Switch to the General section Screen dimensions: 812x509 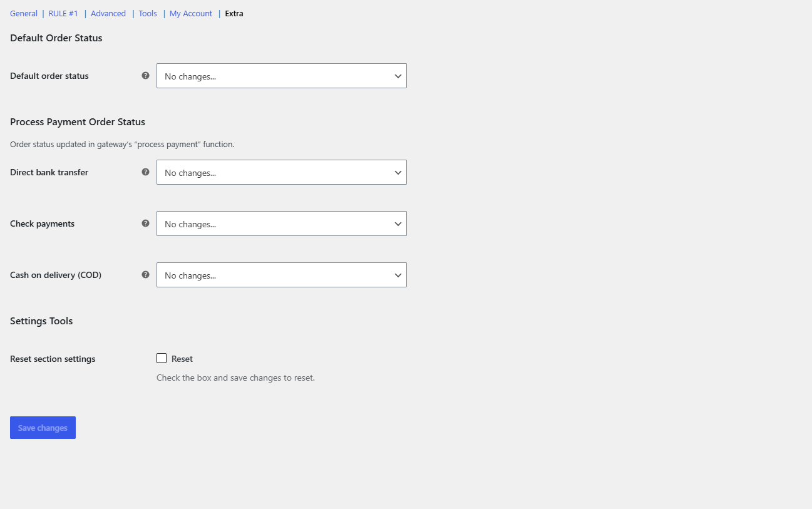tap(24, 14)
